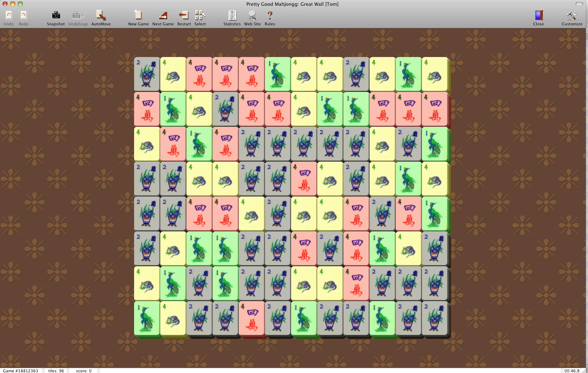Click the green zoom window button
588x373 pixels.
(20, 4)
